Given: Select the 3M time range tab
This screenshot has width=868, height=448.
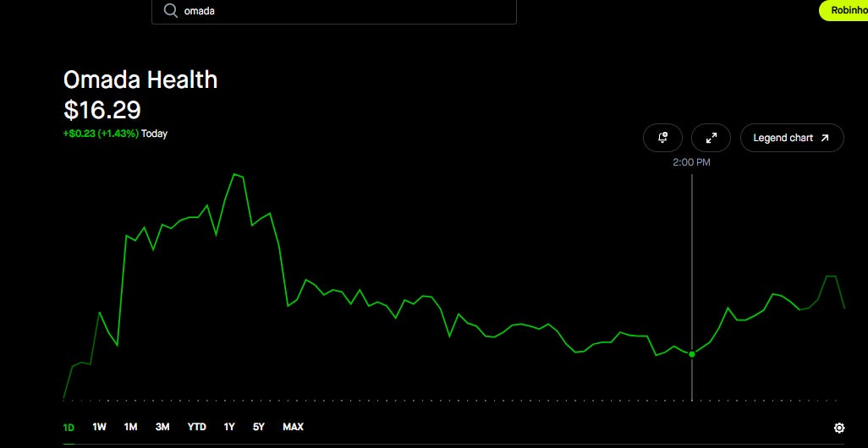Looking at the screenshot, I should [162, 427].
